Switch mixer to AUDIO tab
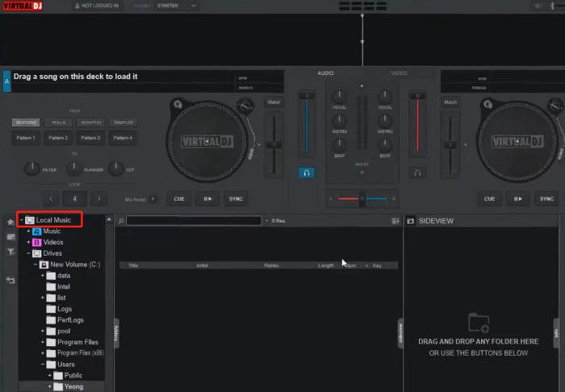 pyautogui.click(x=325, y=73)
